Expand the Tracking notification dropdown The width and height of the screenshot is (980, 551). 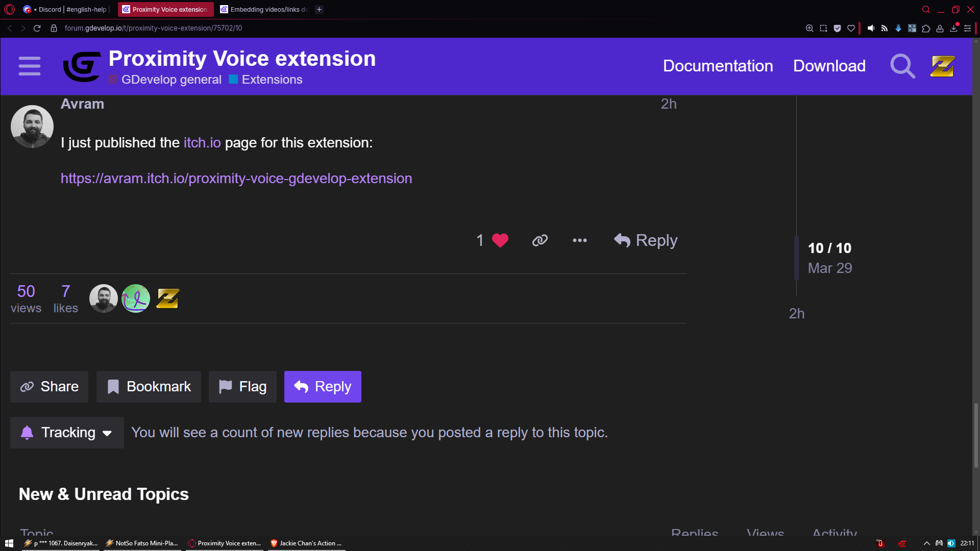click(x=67, y=433)
